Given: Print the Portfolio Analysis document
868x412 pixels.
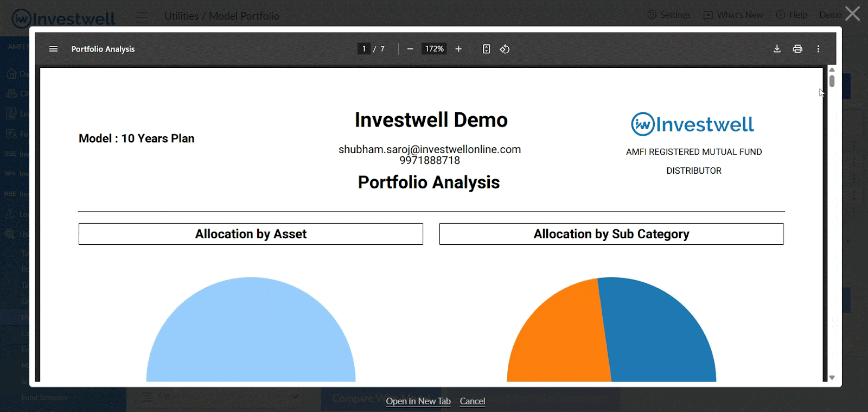Looking at the screenshot, I should click(x=797, y=49).
